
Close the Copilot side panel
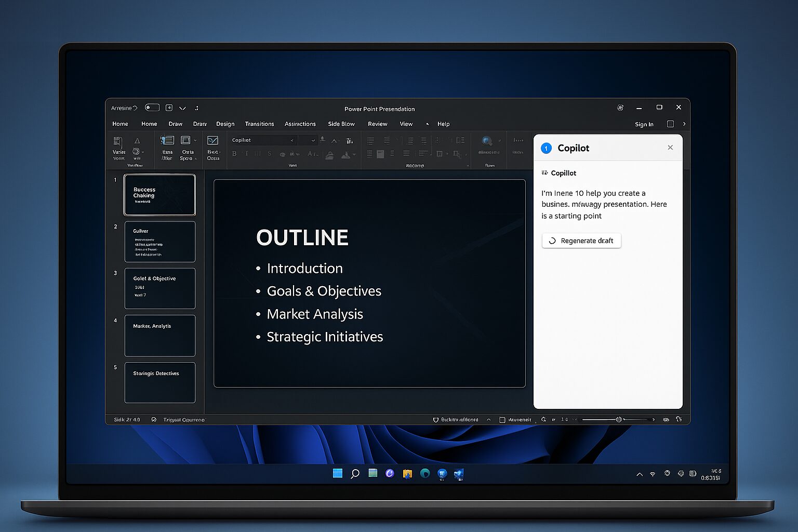(x=670, y=148)
